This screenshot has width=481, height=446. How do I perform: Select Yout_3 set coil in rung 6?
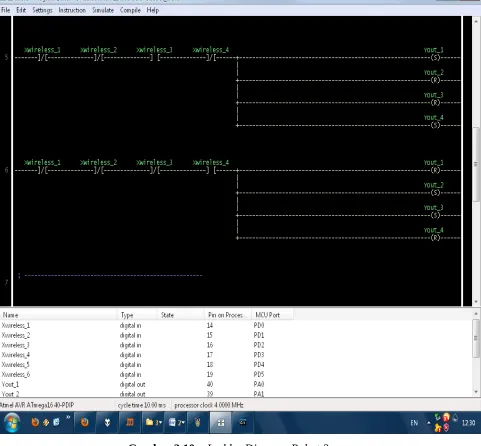[x=435, y=215]
